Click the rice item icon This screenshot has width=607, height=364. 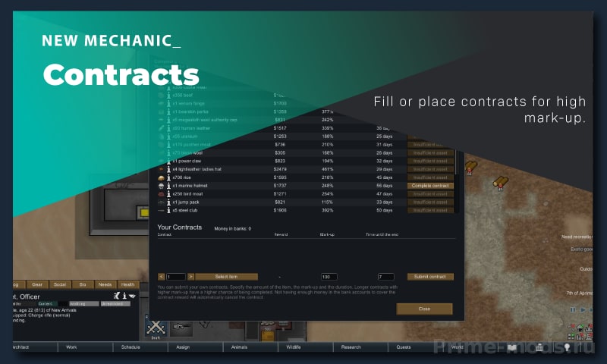tap(161, 178)
